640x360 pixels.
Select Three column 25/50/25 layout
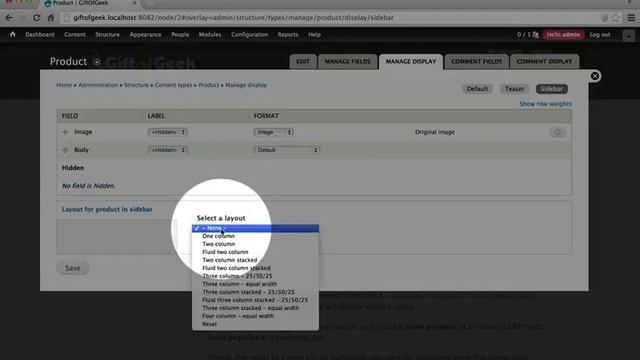(x=256, y=276)
